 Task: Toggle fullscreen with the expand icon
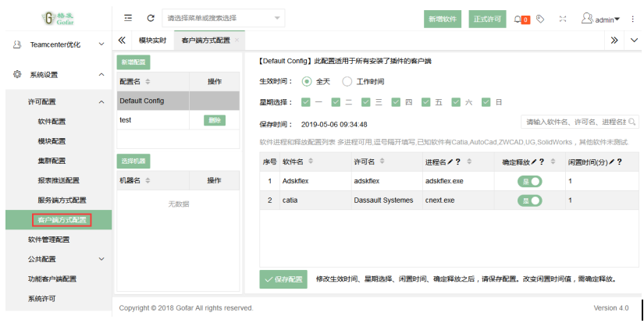(561, 19)
